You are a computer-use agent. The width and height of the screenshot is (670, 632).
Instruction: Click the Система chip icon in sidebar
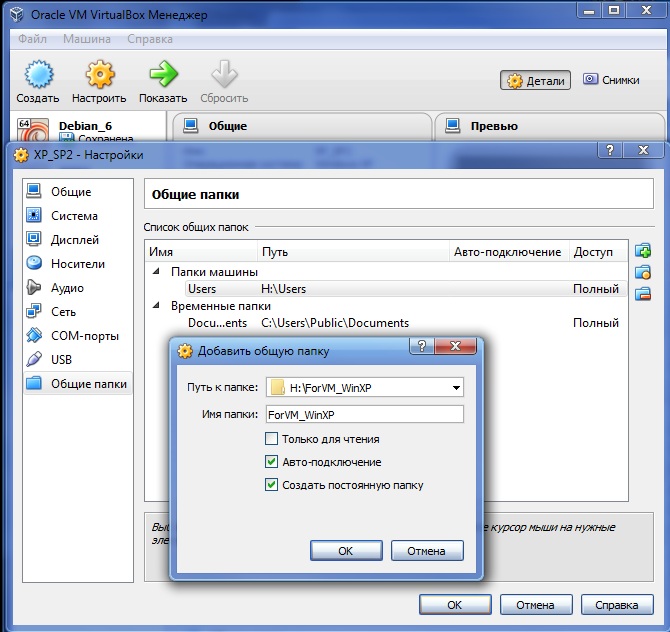pyautogui.click(x=34, y=215)
